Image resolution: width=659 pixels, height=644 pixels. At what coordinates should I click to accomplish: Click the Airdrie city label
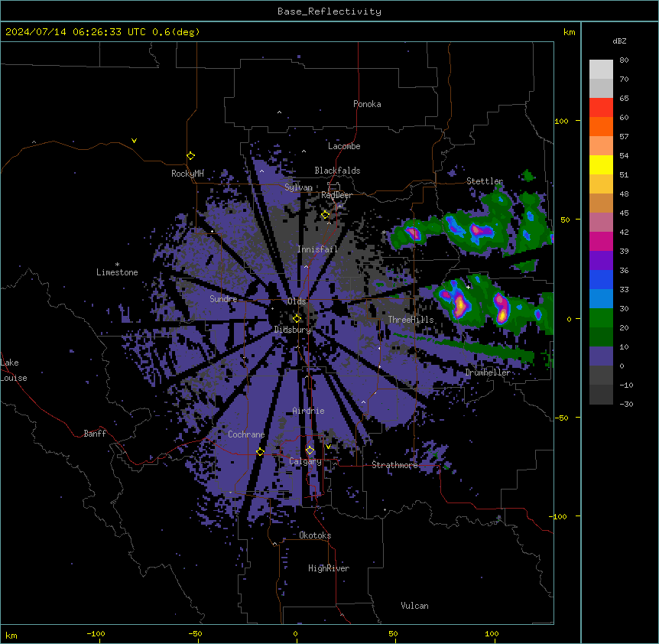click(309, 411)
